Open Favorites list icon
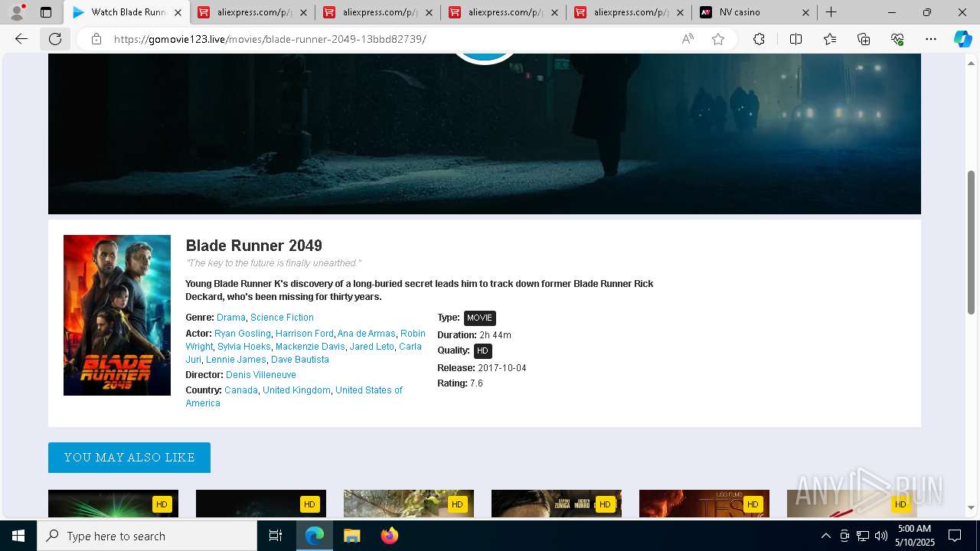Image resolution: width=980 pixels, height=551 pixels. (830, 39)
